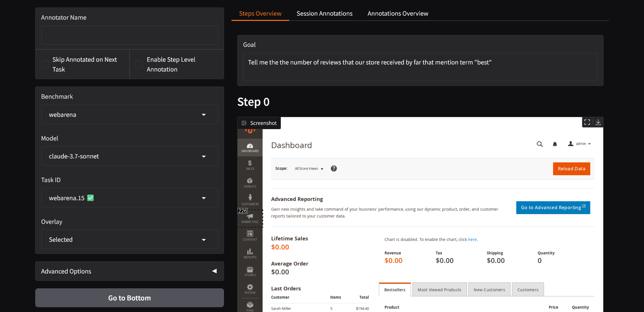Enable Skip Annotated on Next Task
This screenshot has height=312, width=644.
coord(45,64)
